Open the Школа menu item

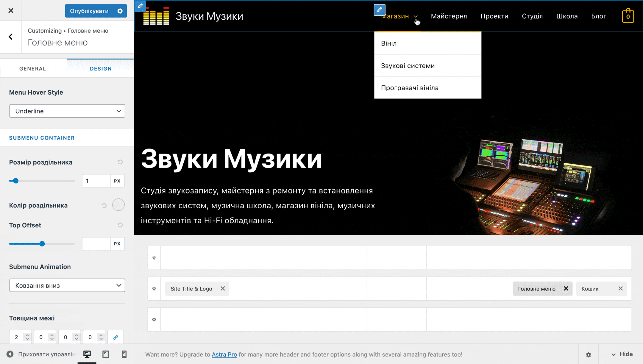coord(567,16)
